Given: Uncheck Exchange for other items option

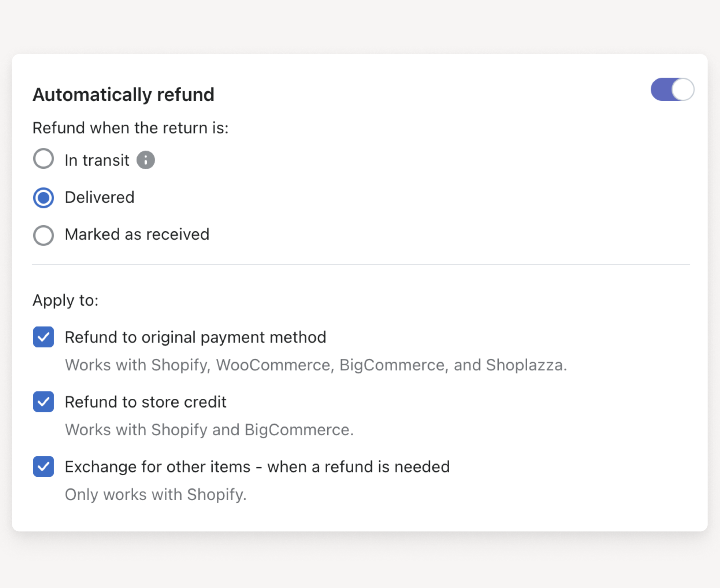Looking at the screenshot, I should 43,467.
